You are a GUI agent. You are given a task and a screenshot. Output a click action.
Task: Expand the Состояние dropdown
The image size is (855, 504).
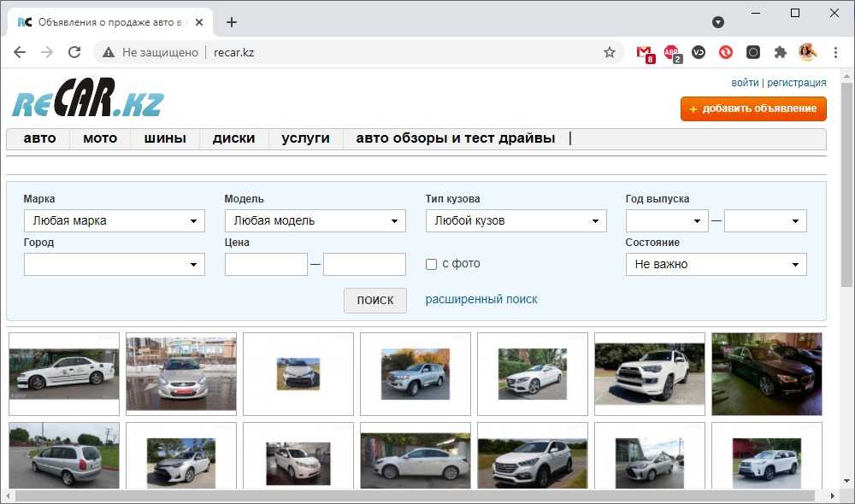716,265
